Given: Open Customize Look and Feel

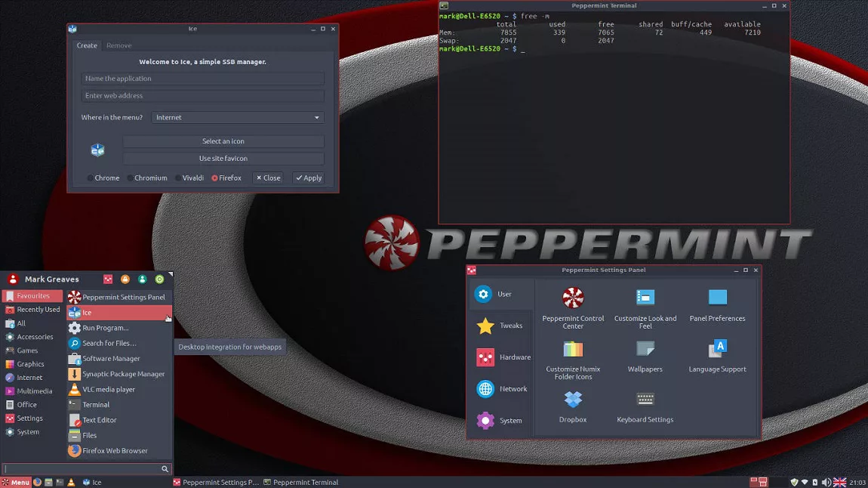Looking at the screenshot, I should click(x=645, y=308).
